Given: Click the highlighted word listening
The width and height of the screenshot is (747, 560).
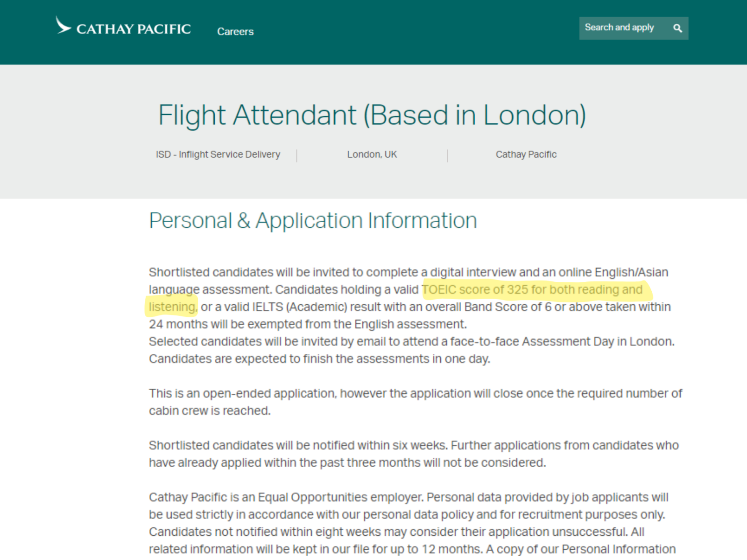Looking at the screenshot, I should point(173,307).
